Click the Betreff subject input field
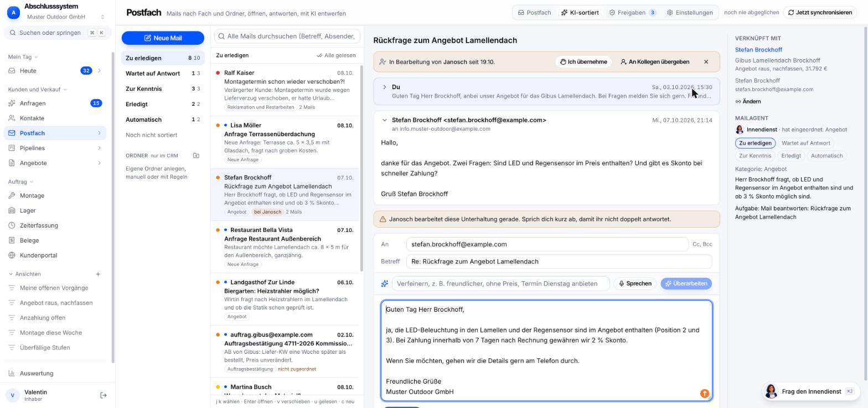Viewport: 868px width, 408px height. click(559, 261)
